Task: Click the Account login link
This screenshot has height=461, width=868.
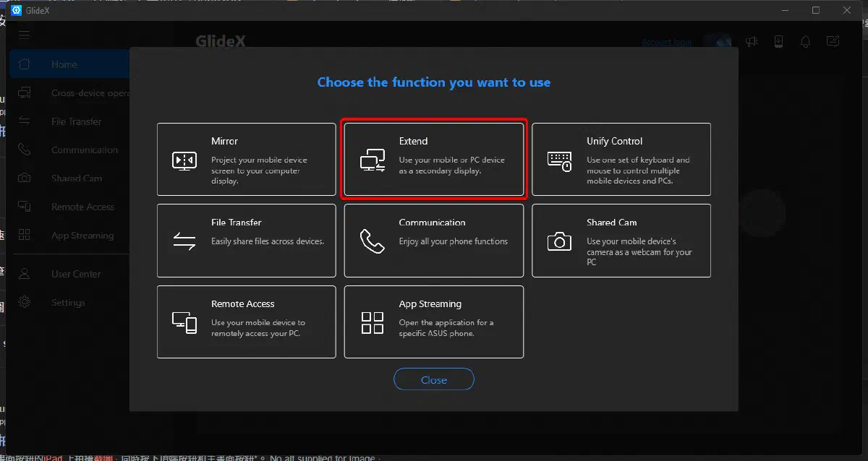Action: [x=665, y=41]
